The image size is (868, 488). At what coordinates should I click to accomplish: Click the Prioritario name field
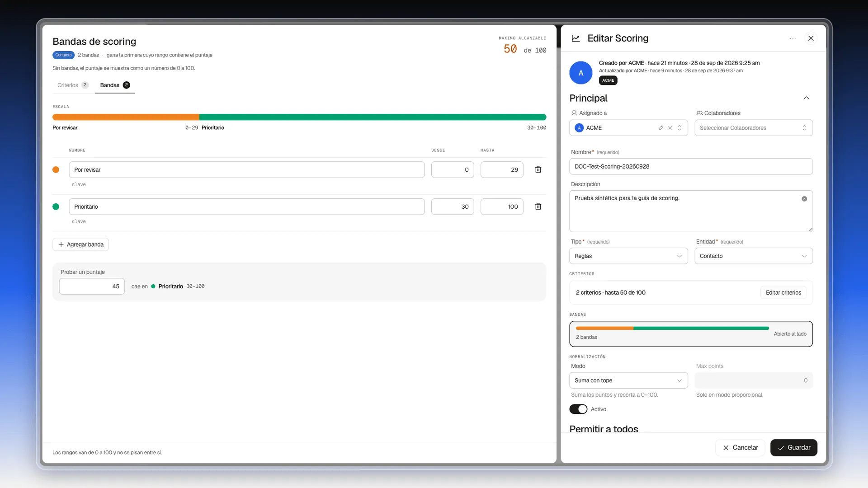coord(246,206)
